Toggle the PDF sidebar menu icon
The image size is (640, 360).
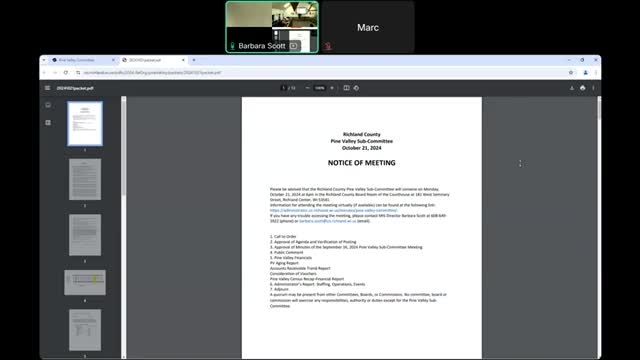point(47,88)
